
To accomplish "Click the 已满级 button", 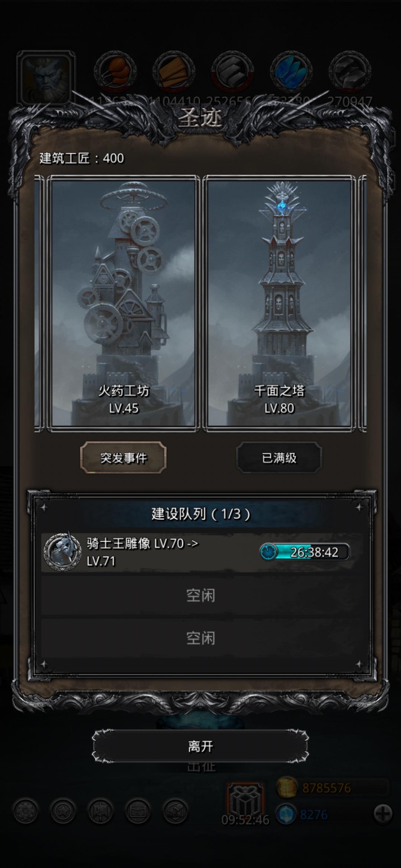I will [279, 458].
